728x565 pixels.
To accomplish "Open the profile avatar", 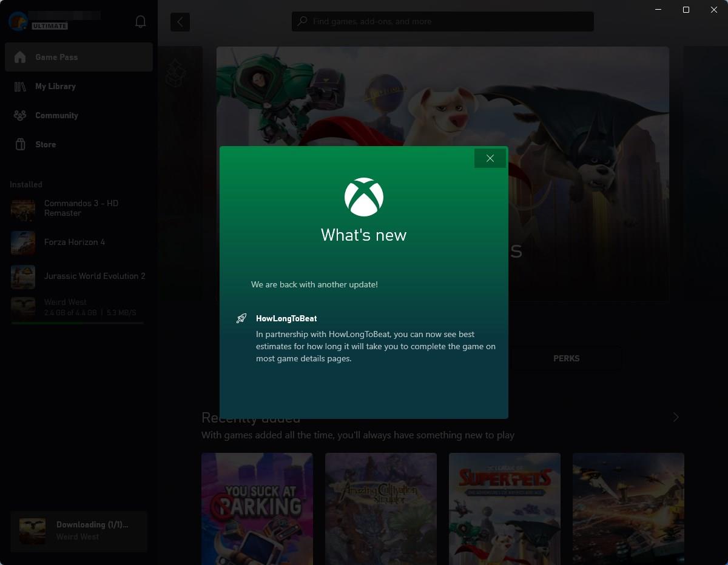I will [x=18, y=21].
